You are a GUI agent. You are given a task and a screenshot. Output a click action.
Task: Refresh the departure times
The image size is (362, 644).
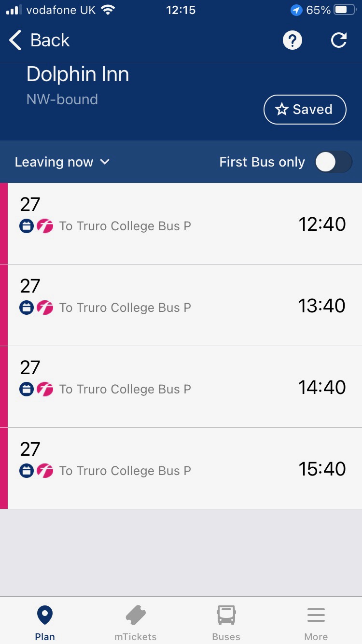pos(339,41)
